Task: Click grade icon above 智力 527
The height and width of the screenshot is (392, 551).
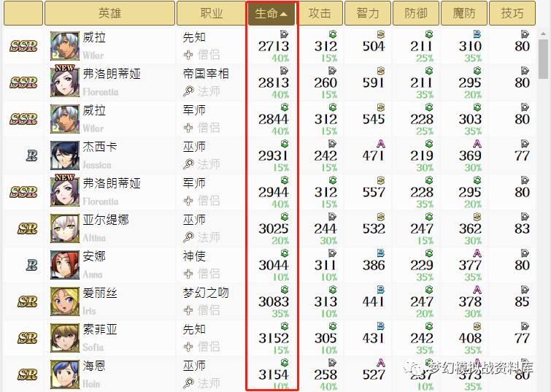Action: [381, 363]
